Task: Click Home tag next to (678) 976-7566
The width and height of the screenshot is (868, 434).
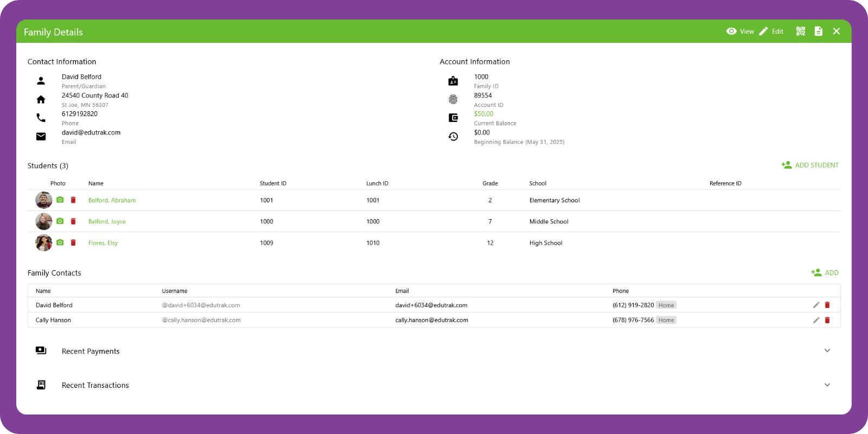Action: click(666, 320)
